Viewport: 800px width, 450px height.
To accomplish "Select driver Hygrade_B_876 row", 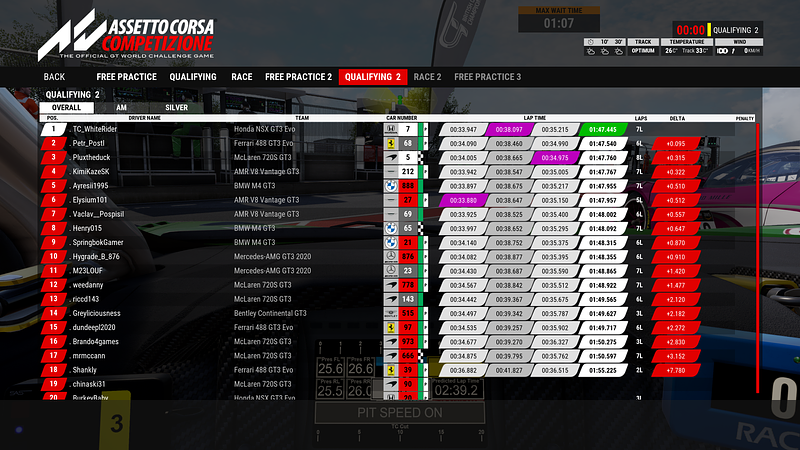I will tap(387, 257).
